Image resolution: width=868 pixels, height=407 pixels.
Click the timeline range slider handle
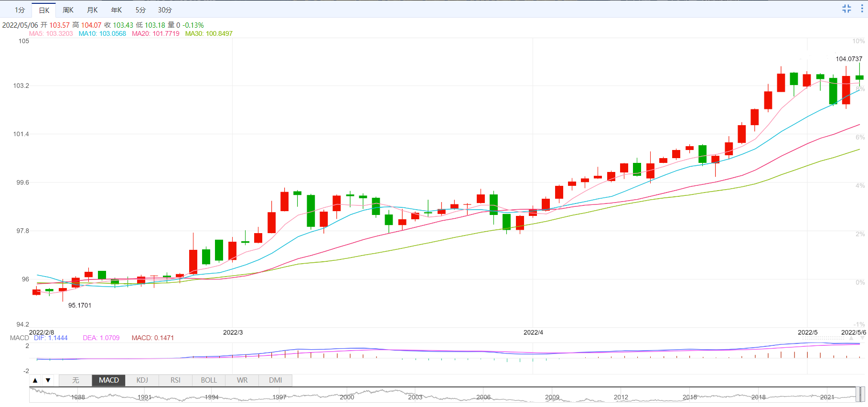coord(860,395)
